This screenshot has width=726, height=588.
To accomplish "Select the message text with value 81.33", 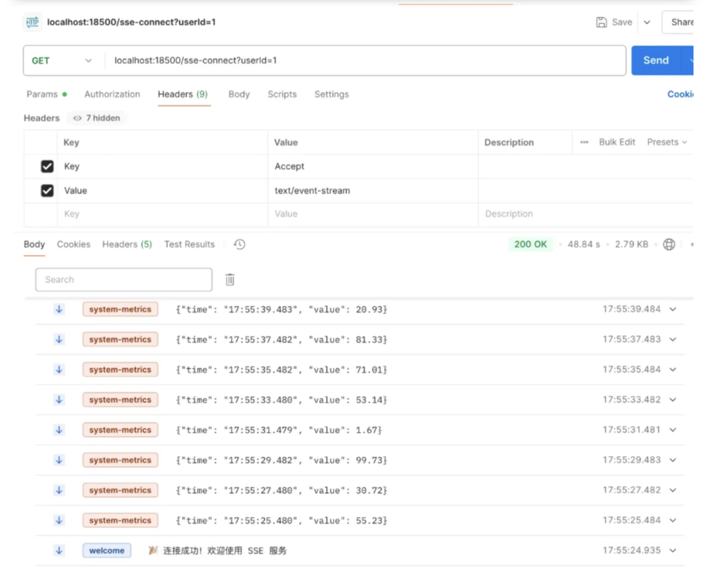I will pos(281,339).
